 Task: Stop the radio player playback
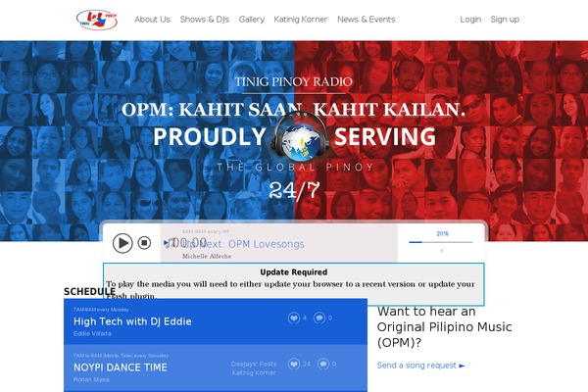click(x=144, y=243)
